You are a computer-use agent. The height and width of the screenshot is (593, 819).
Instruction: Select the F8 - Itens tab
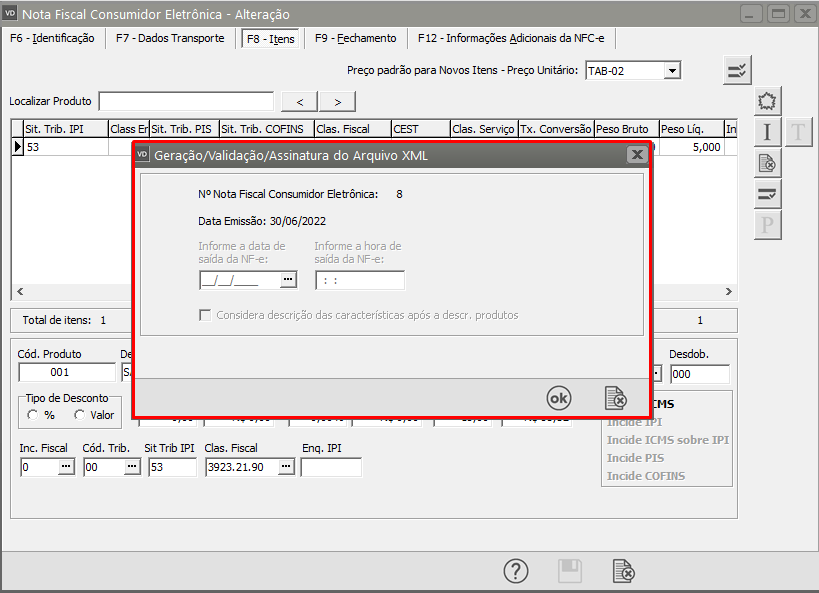pos(271,39)
